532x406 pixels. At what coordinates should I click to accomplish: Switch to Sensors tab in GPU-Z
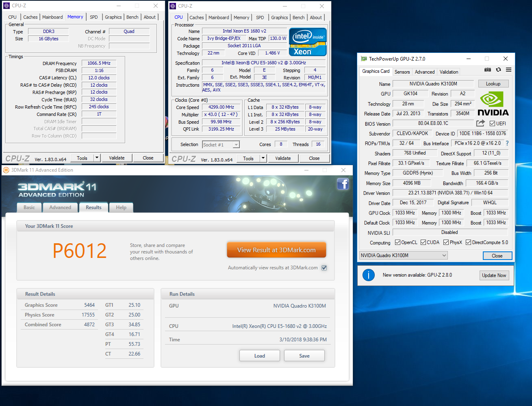[402, 72]
